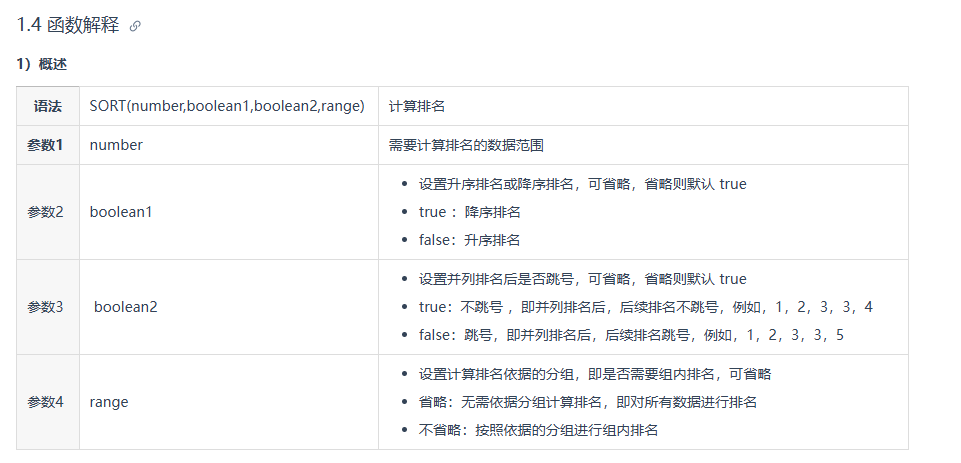Image resolution: width=961 pixels, height=463 pixels.
Task: Click the 参数2 row label
Action: (x=46, y=212)
